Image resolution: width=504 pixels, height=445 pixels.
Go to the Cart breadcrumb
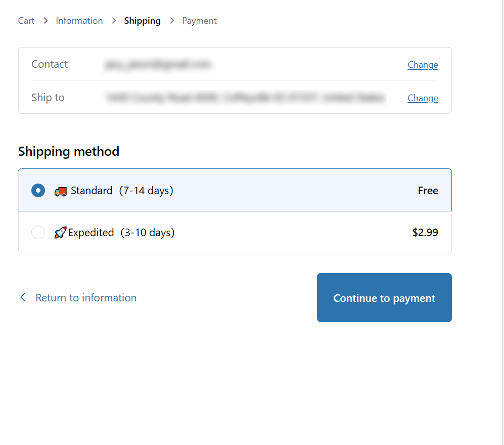[x=26, y=21]
